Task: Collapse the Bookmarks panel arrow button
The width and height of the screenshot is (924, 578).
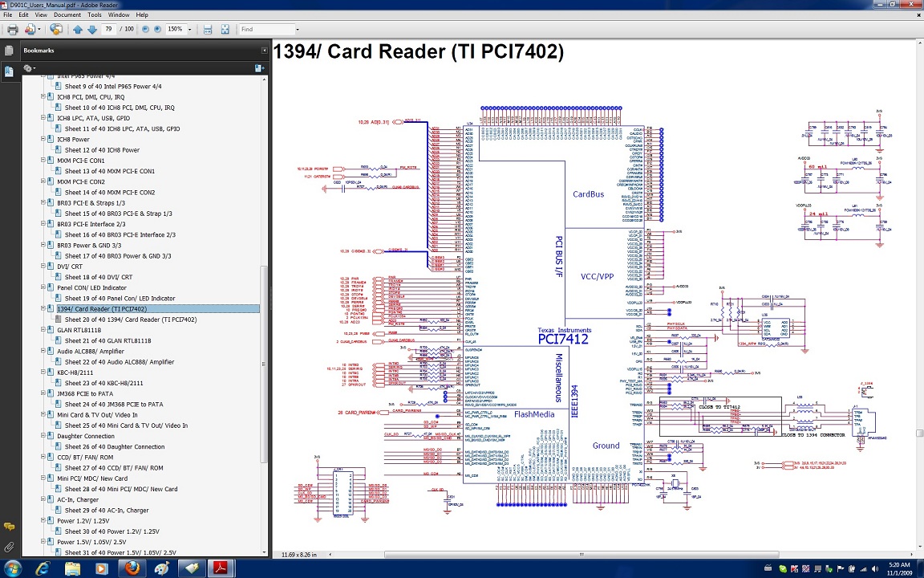Action: (264, 51)
